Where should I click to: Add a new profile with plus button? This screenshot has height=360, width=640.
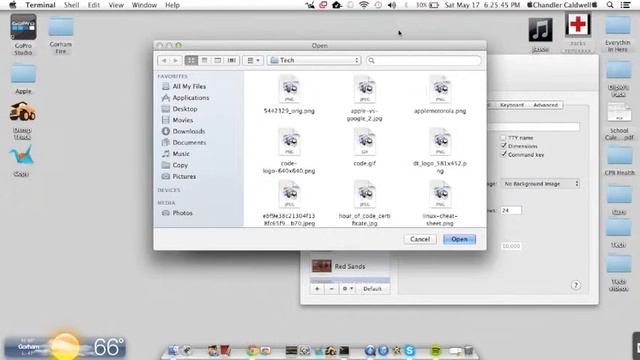click(x=317, y=289)
